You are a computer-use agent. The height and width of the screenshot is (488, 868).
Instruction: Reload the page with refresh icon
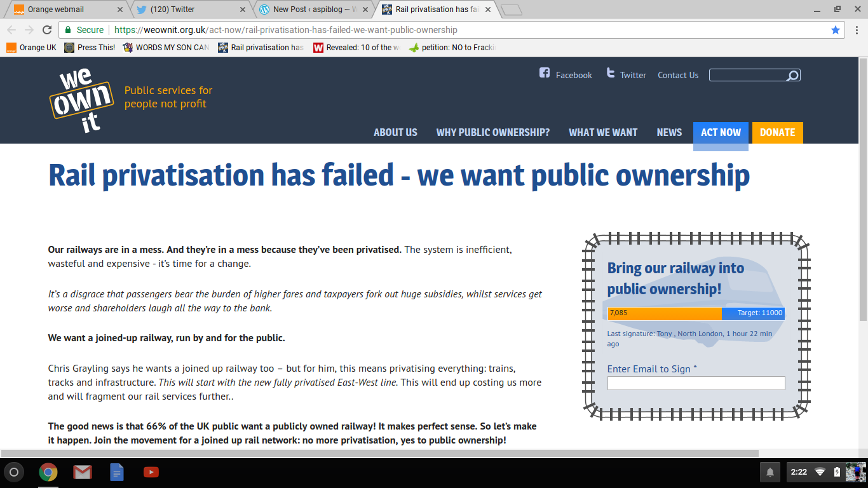[x=47, y=30]
